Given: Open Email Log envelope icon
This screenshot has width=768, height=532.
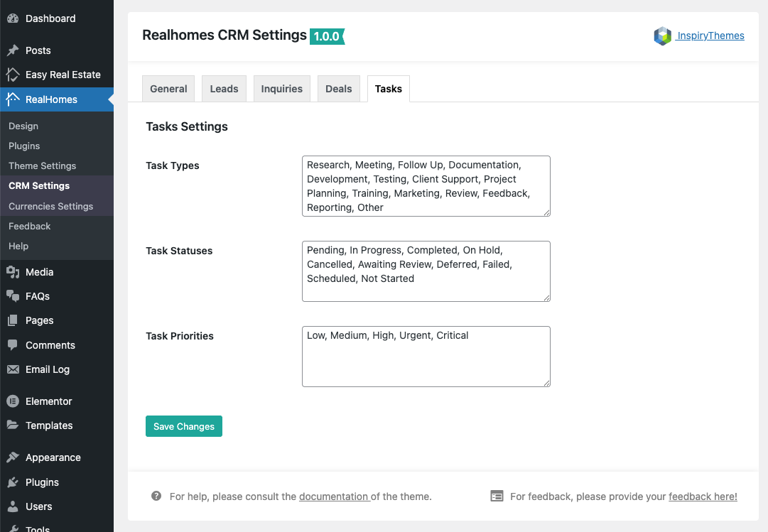Looking at the screenshot, I should tap(13, 369).
